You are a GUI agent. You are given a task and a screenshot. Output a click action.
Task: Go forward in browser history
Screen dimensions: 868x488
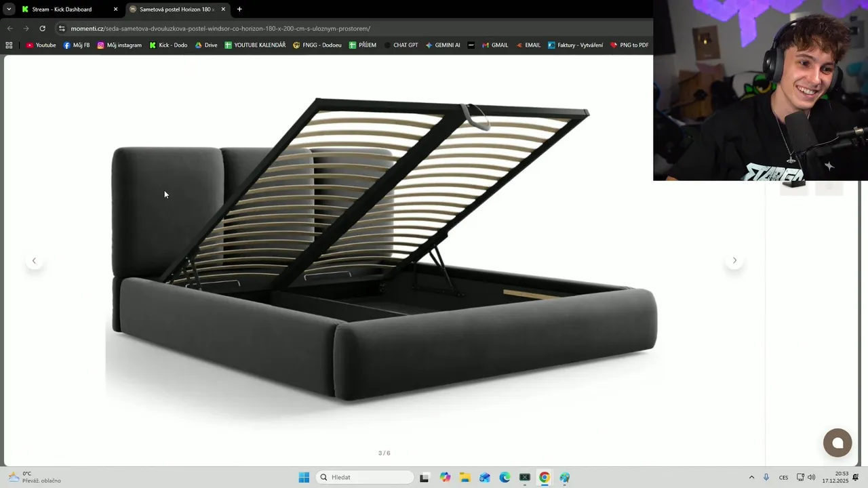pos(26,28)
